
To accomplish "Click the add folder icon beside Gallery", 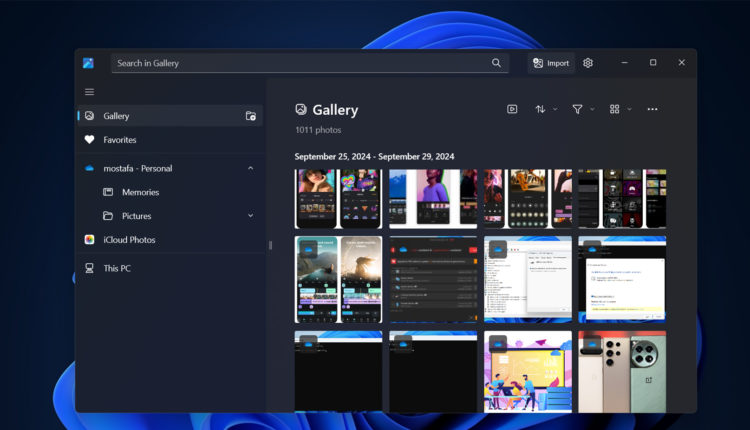I will click(x=251, y=116).
